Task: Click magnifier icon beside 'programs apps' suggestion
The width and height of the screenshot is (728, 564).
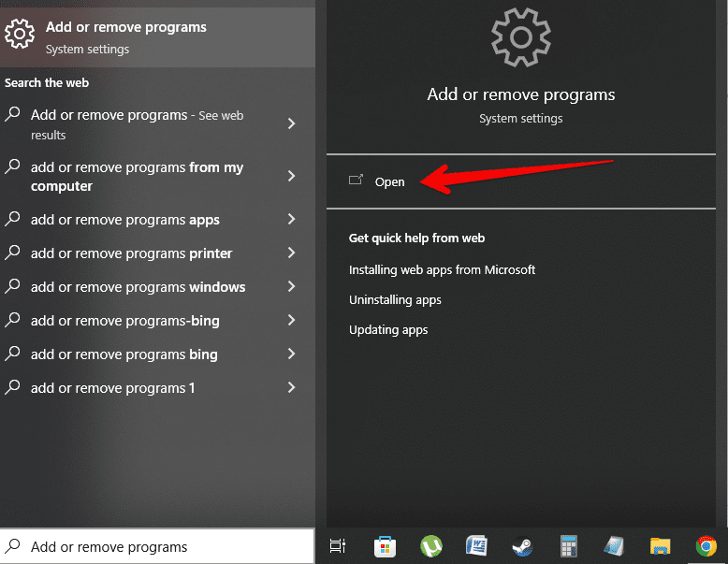Action: [12, 219]
